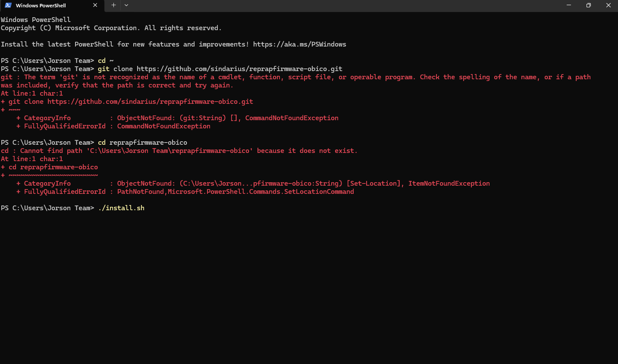The height and width of the screenshot is (364, 618).
Task: Click the './install.sh' command text
Action: click(121, 208)
